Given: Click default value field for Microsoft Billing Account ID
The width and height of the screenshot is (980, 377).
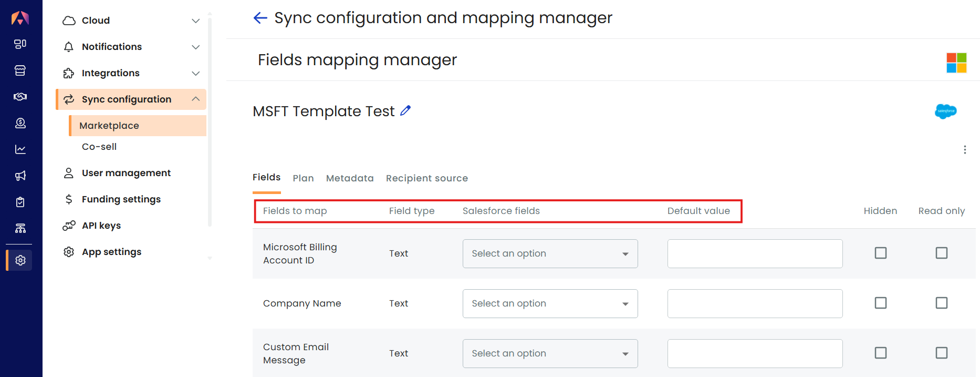Looking at the screenshot, I should tap(755, 253).
